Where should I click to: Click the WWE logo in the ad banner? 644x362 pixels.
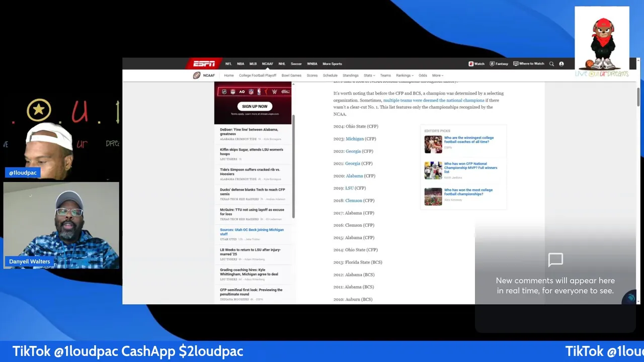275,92
